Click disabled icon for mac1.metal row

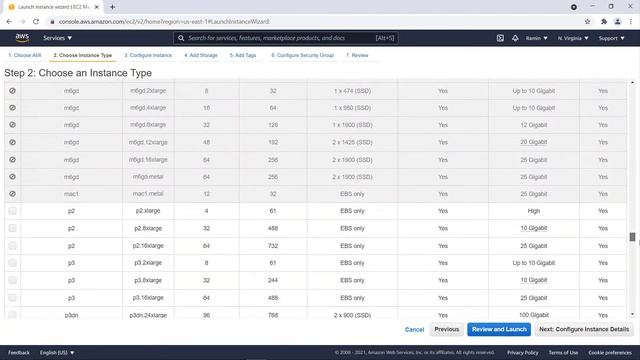click(13, 194)
